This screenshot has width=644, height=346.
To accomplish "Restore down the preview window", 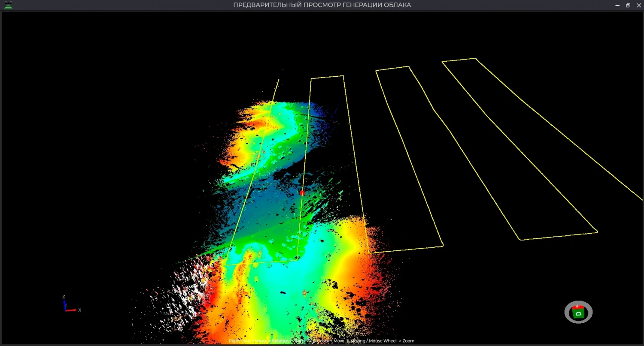I will (x=628, y=5).
